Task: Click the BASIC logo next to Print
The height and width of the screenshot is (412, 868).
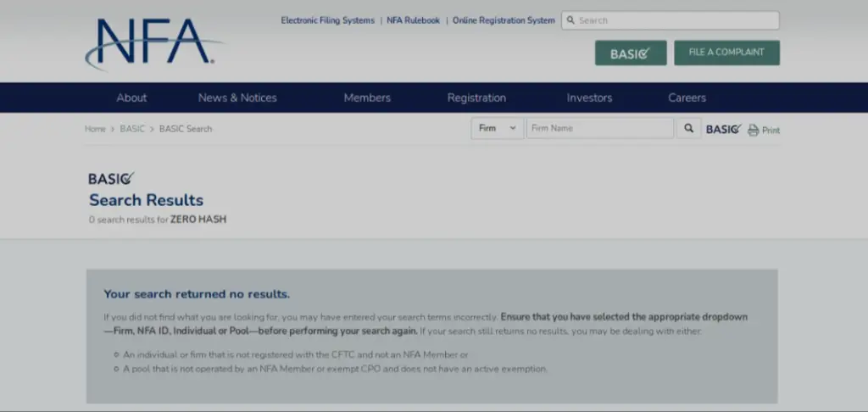Action: (x=724, y=130)
